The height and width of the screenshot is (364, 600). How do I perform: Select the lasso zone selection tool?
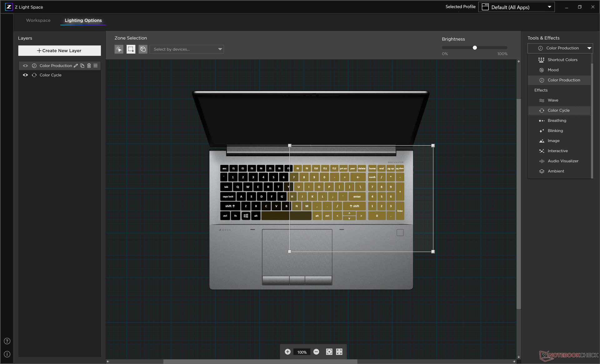click(143, 49)
